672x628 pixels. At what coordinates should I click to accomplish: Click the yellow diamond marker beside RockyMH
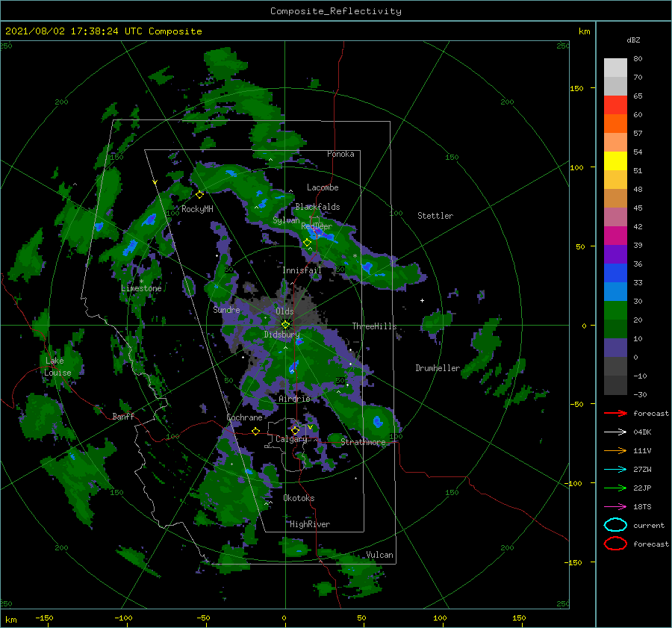(199, 195)
